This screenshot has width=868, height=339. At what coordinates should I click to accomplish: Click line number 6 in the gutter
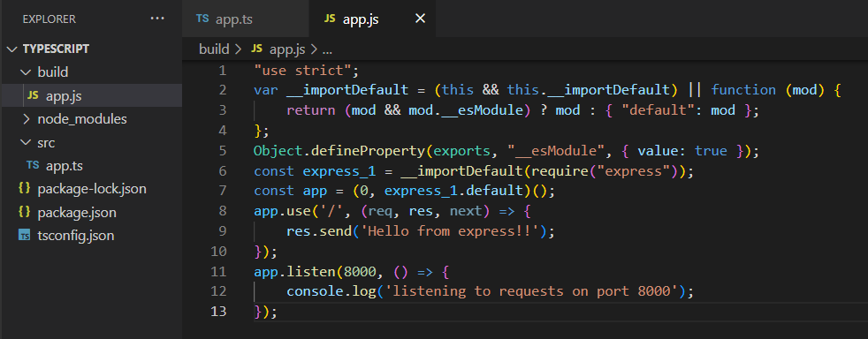click(223, 171)
